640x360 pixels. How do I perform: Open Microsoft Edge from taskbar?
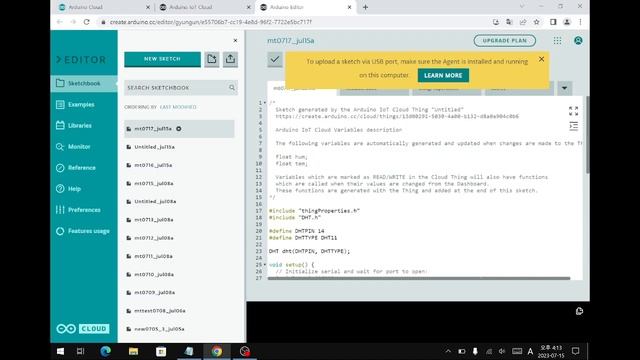(x=106, y=351)
